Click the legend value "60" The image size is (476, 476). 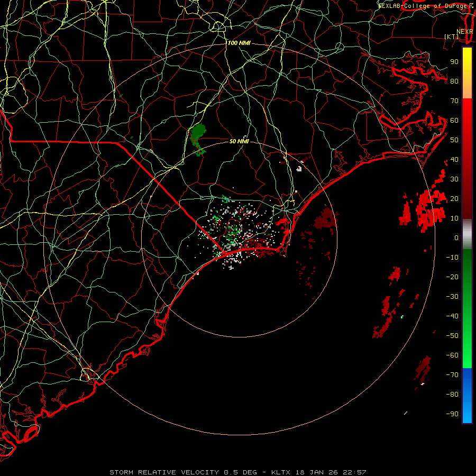454,121
